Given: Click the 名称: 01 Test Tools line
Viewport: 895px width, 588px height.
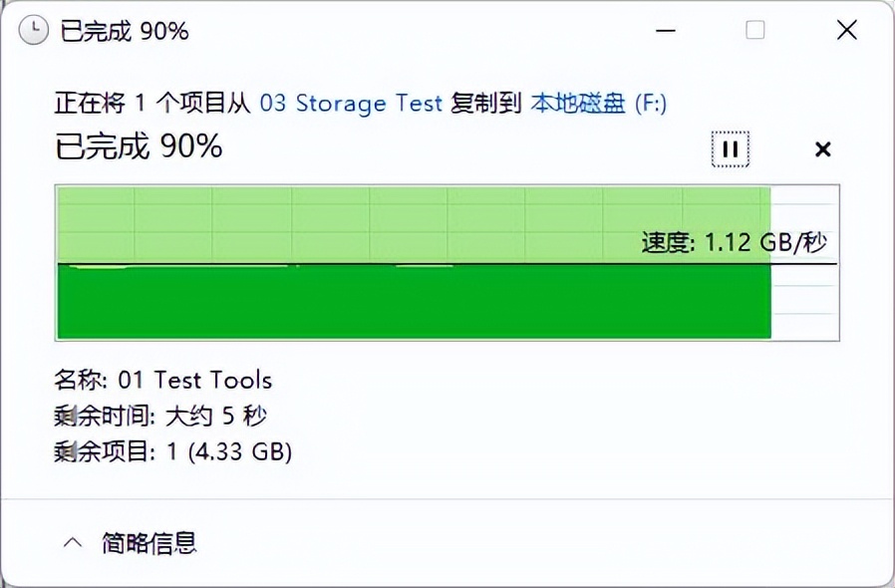Looking at the screenshot, I should [162, 380].
